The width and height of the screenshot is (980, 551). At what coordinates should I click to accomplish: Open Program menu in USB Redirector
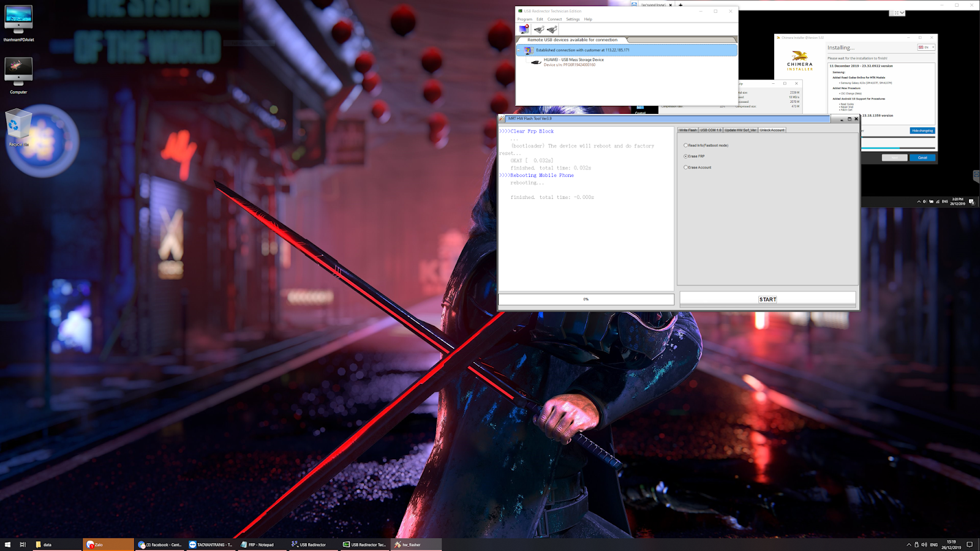coord(525,19)
